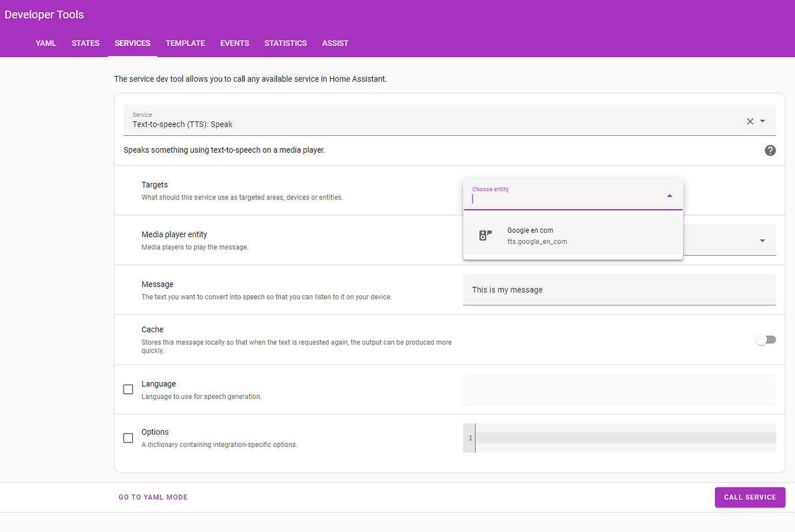
Task: Go to the TEMPLATE tab
Action: 185,43
